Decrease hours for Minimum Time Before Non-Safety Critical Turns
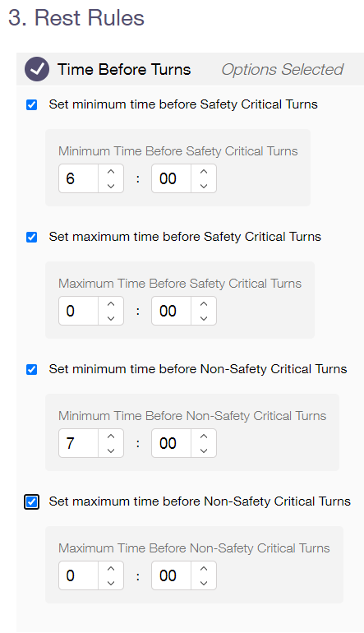 click(111, 450)
